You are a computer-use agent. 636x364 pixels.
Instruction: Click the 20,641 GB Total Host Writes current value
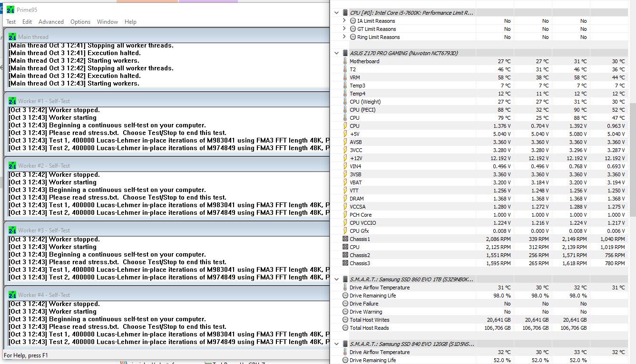[x=499, y=320]
